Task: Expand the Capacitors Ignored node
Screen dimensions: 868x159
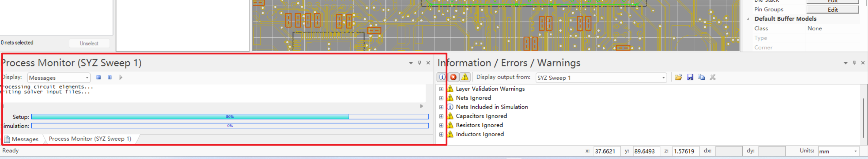Action: (441, 116)
